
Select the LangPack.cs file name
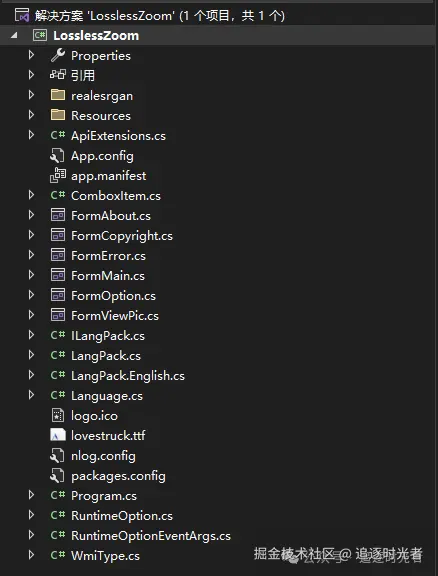click(x=106, y=356)
